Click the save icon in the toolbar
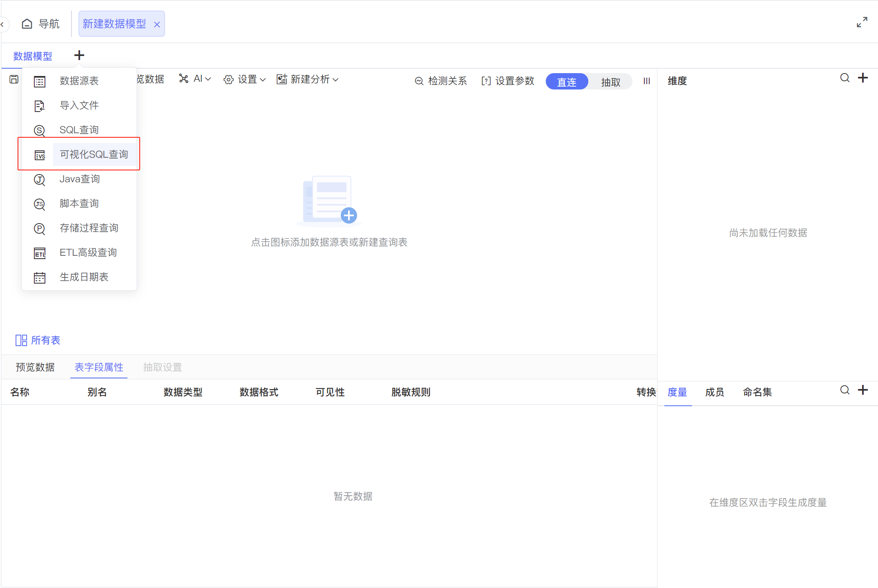 [x=14, y=79]
